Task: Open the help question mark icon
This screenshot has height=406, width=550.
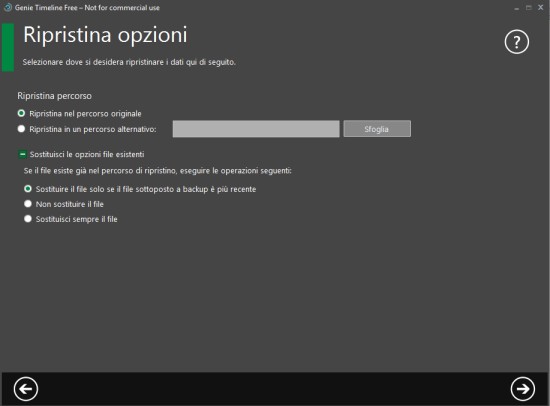Action: 516,42
